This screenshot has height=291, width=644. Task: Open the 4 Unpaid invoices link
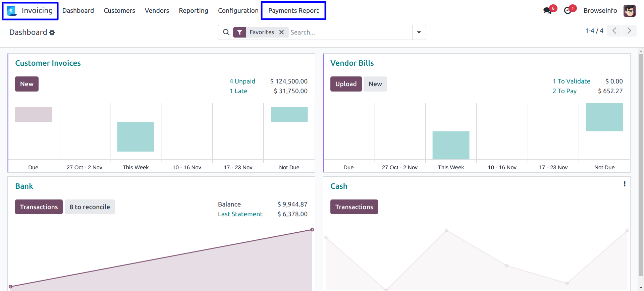click(x=242, y=81)
